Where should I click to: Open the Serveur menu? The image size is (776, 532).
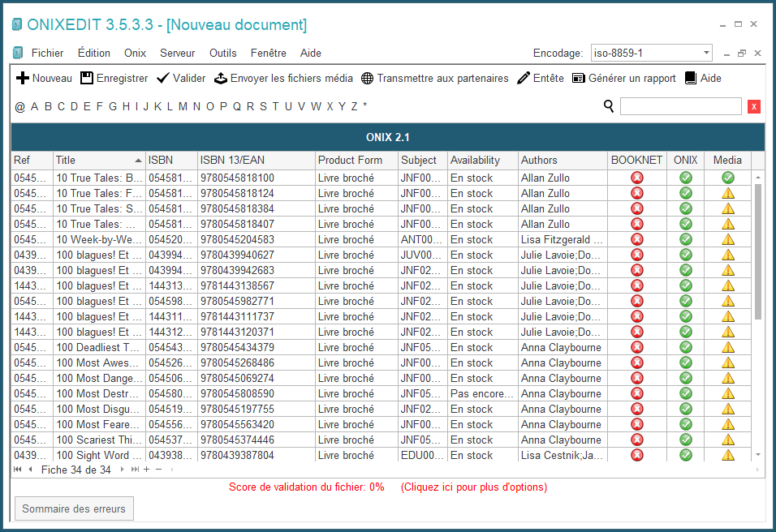(x=177, y=53)
